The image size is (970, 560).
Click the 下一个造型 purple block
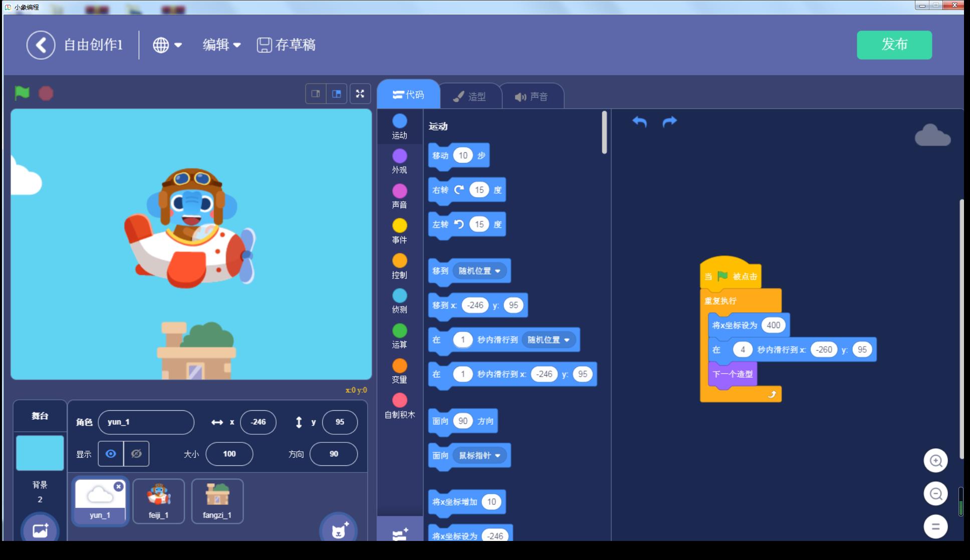click(733, 374)
